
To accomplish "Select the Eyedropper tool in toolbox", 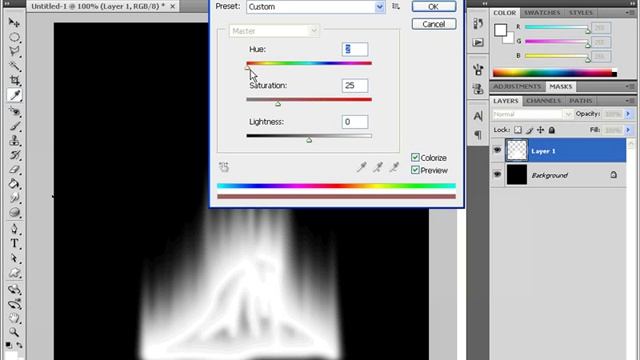I will 15,95.
